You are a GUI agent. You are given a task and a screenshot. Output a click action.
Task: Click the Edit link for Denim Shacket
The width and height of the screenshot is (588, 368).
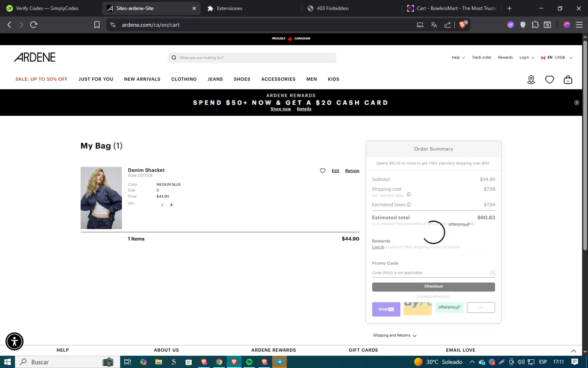(335, 171)
